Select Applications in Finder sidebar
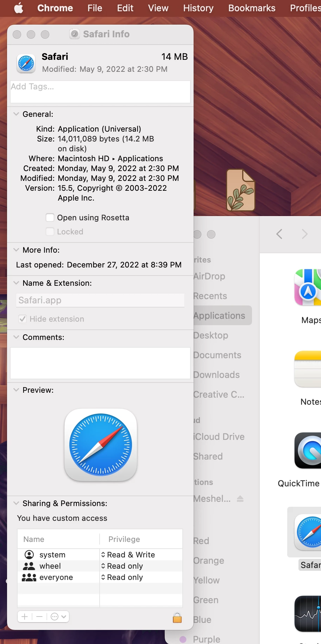The width and height of the screenshot is (321, 644). [x=222, y=316]
